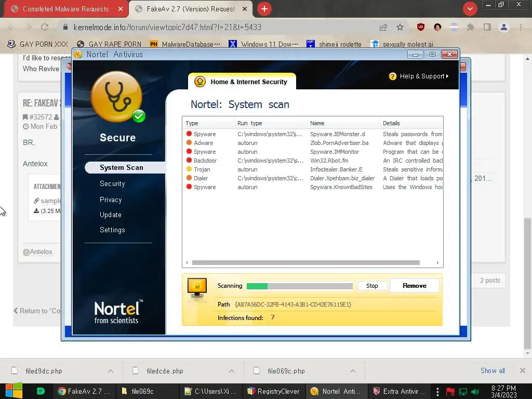Open Windows 11 Dow bookmark

click(263, 44)
